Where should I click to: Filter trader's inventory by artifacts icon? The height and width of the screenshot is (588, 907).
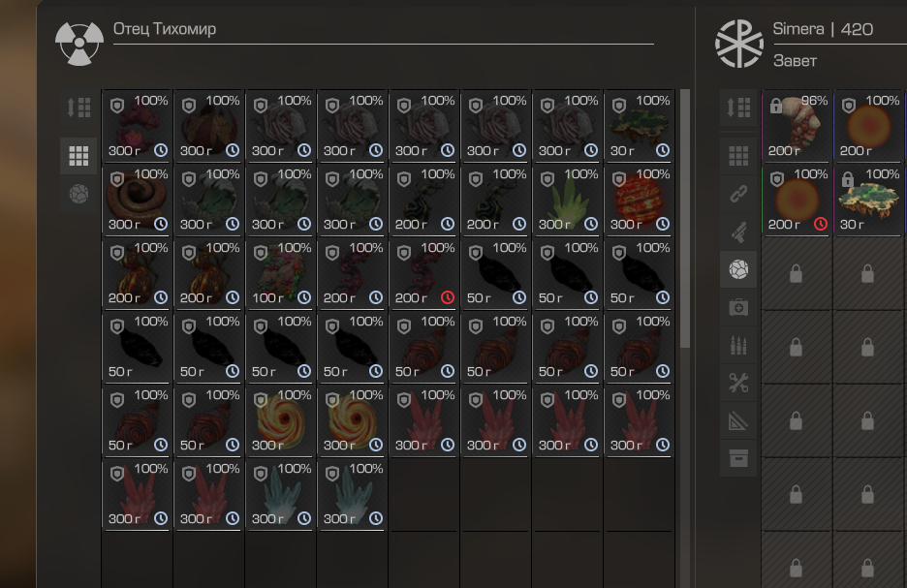click(78, 194)
